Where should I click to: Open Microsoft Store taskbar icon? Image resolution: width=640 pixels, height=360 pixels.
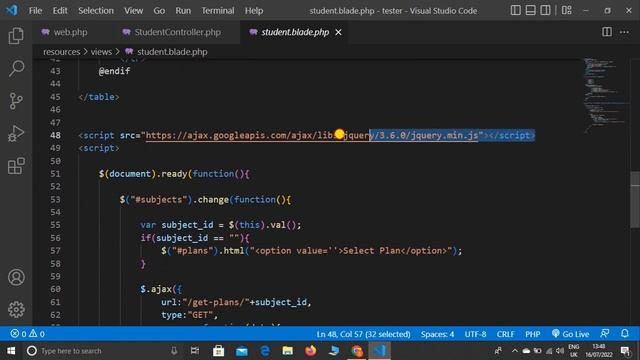click(218, 351)
